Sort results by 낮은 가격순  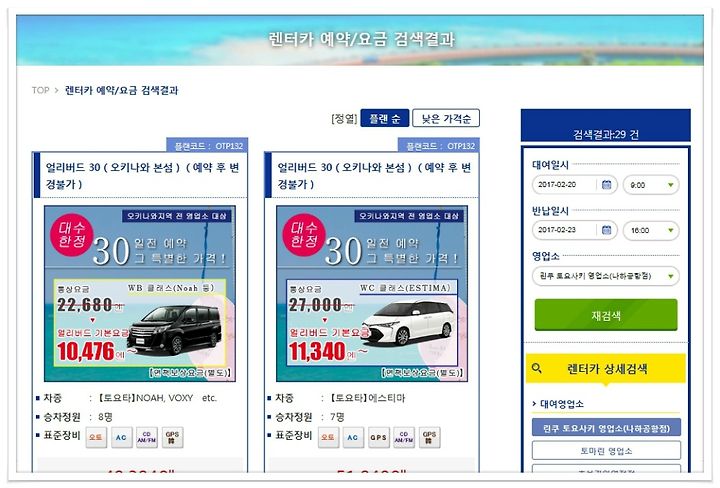[x=446, y=119]
